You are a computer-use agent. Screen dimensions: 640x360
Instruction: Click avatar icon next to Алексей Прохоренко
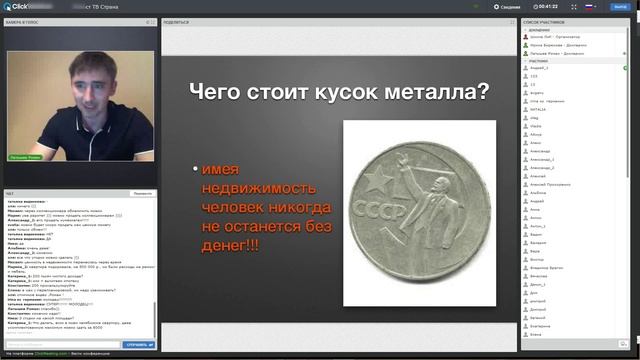pos(526,184)
